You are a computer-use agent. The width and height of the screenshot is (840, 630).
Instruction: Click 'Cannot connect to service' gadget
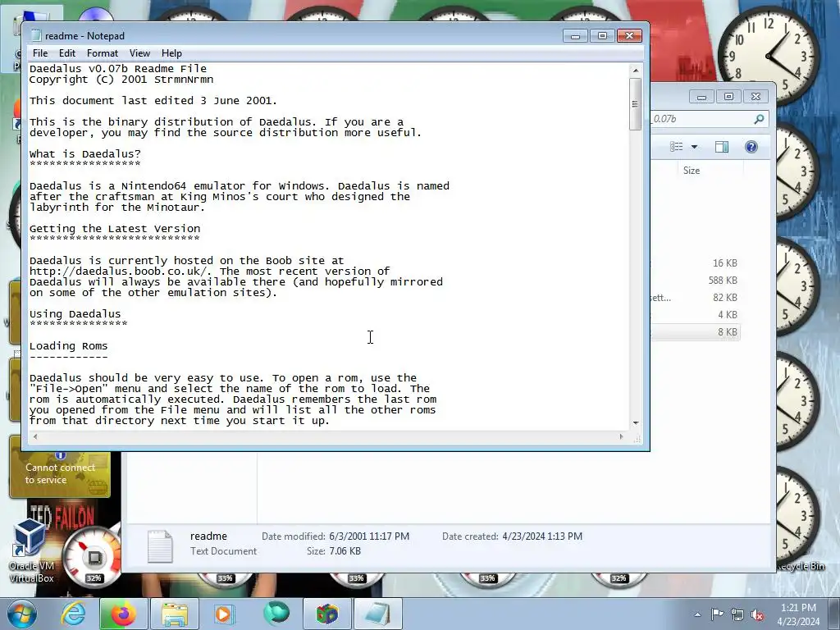60,473
